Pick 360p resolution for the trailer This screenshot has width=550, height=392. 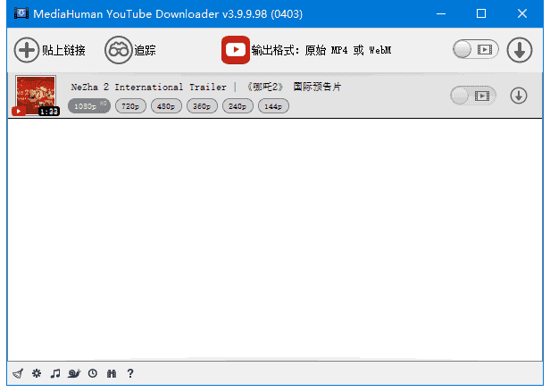click(202, 106)
